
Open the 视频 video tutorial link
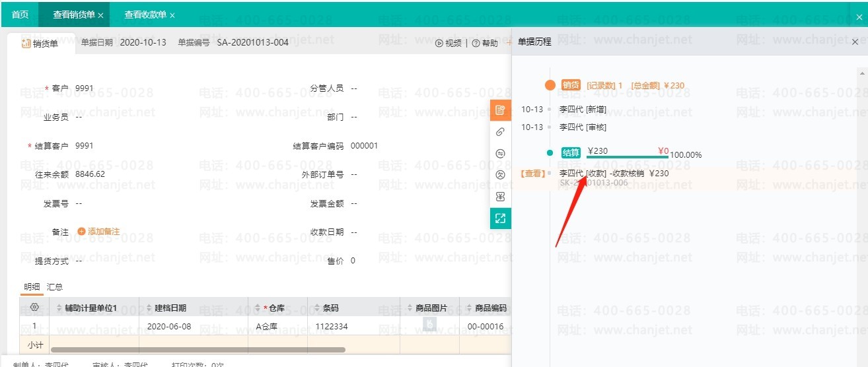point(449,44)
